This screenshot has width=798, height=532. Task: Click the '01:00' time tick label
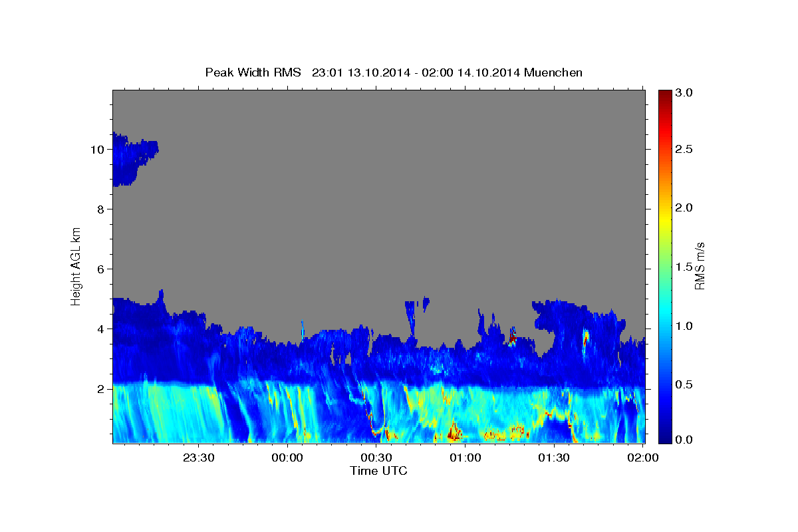click(x=465, y=458)
